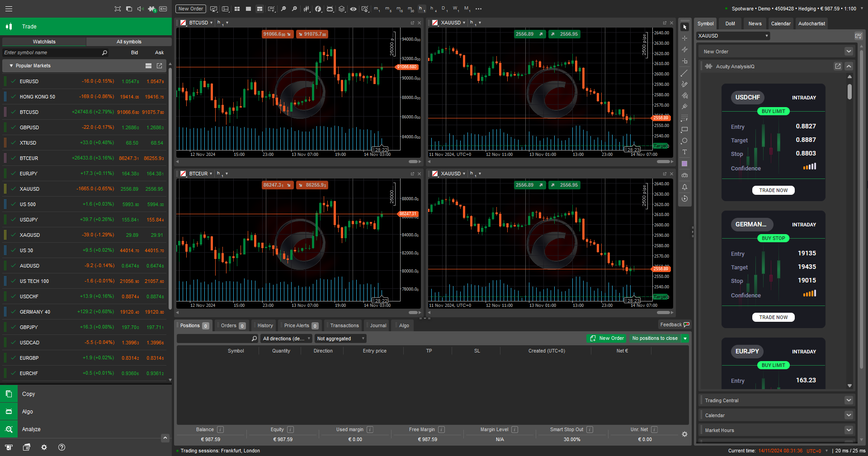Open Not aggregated dropdown
The height and width of the screenshot is (456, 868).
[x=340, y=338]
